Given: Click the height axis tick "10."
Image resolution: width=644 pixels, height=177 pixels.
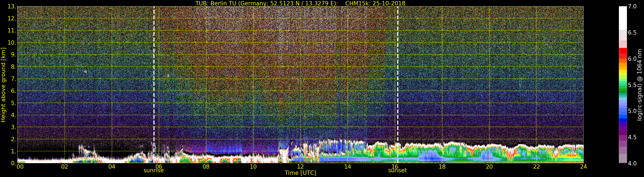Looking at the screenshot, I should click(12, 43).
